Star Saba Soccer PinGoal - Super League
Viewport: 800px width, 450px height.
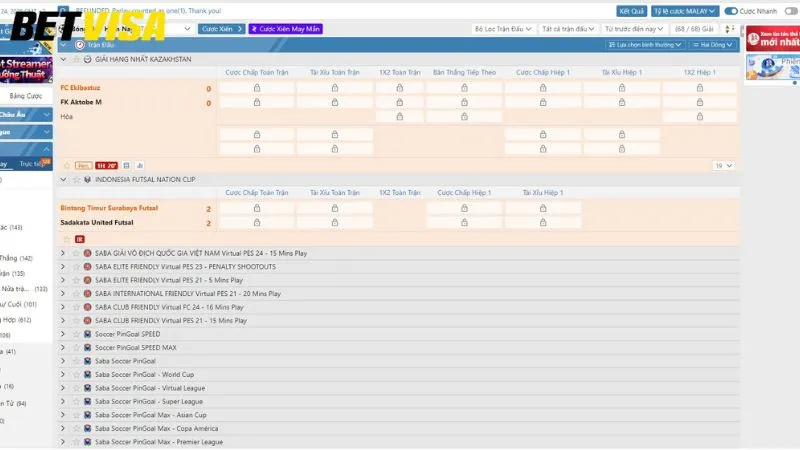tap(76, 402)
